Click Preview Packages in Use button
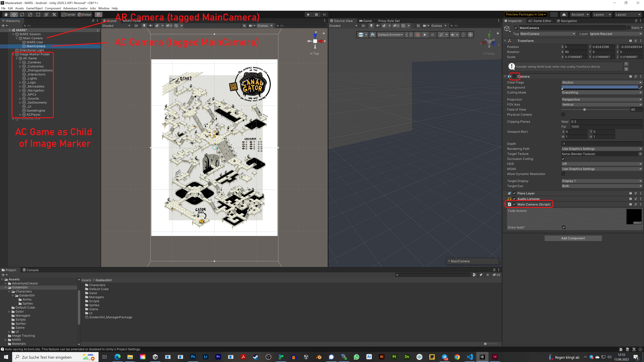Viewport: 644px width, 362px height. pos(526,14)
